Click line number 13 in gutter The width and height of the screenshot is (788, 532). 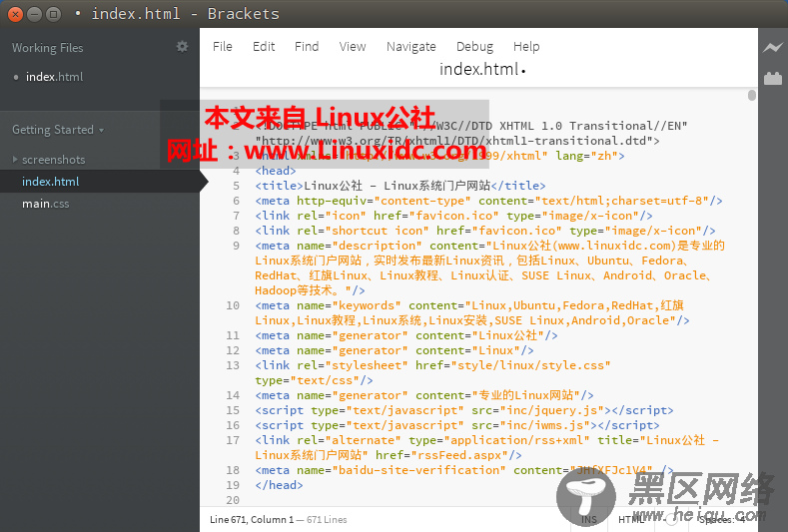tap(233, 365)
